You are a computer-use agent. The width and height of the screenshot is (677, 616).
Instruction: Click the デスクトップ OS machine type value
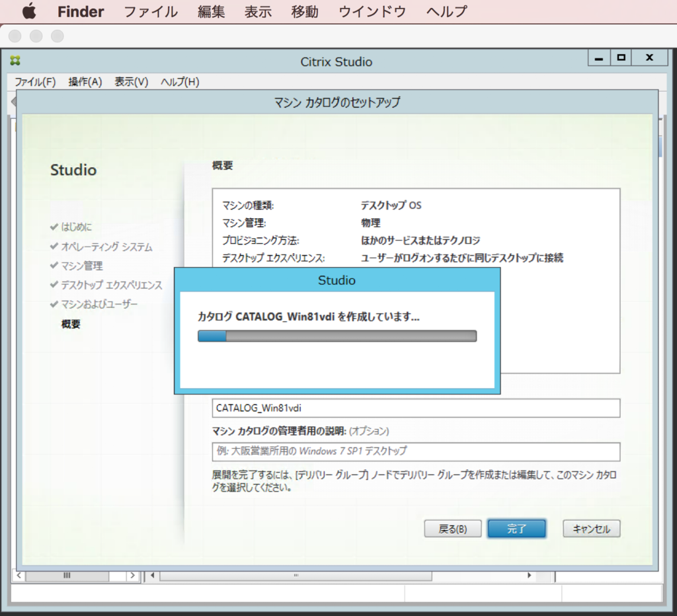pos(391,206)
